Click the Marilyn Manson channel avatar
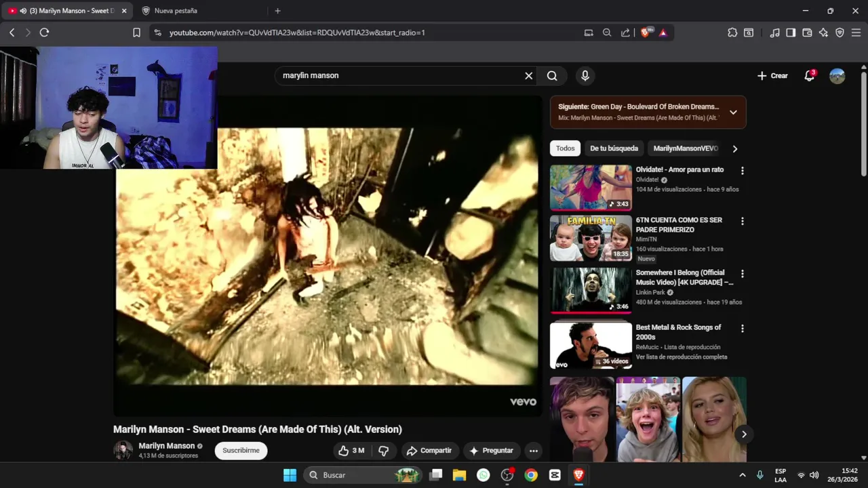 123,451
